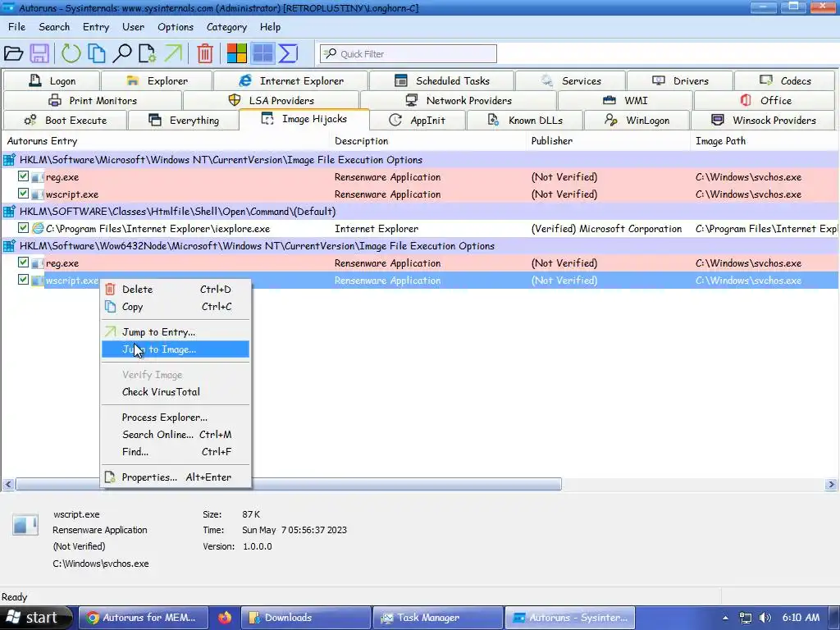
Task: Click the Jump to Entry arrow toolbar icon
Action: (173, 53)
